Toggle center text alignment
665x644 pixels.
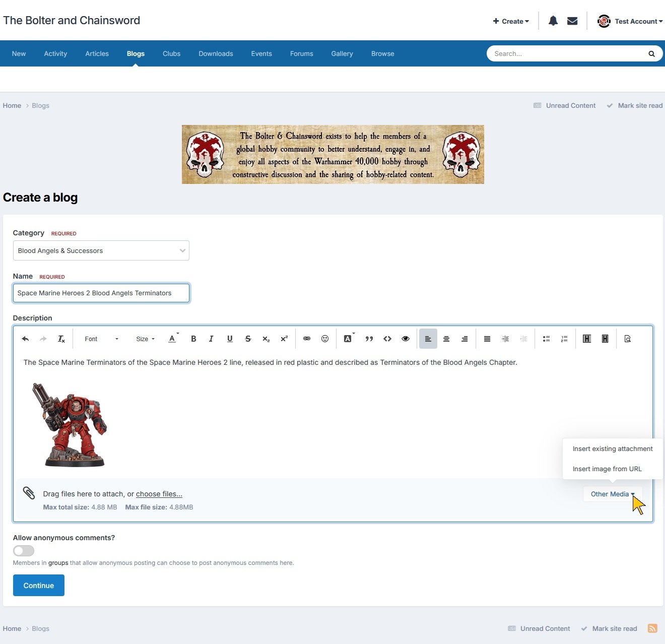(x=446, y=339)
